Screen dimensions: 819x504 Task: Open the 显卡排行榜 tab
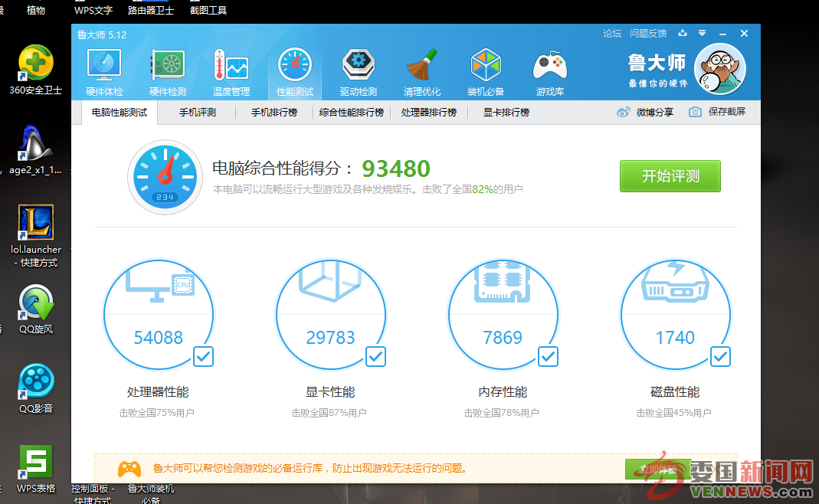(x=506, y=113)
